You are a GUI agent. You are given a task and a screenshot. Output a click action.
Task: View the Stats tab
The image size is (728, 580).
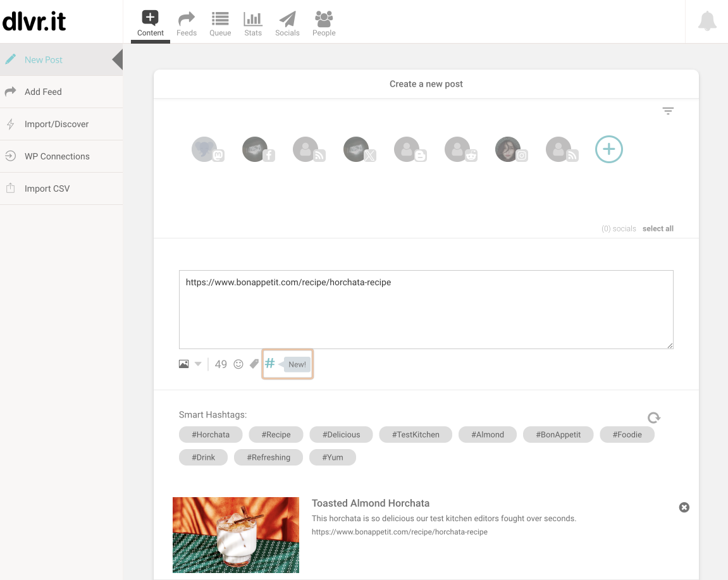tap(253, 23)
